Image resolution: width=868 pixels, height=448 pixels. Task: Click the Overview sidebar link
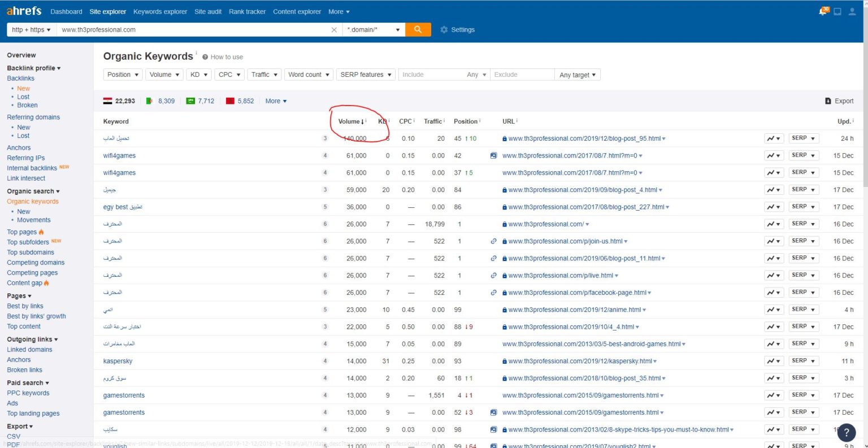(x=21, y=55)
